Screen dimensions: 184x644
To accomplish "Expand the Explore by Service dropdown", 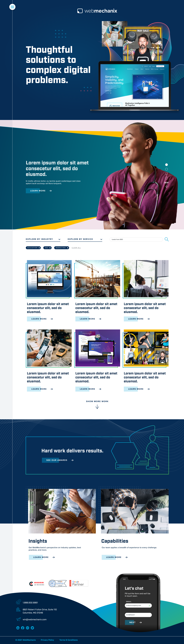I will (85, 239).
